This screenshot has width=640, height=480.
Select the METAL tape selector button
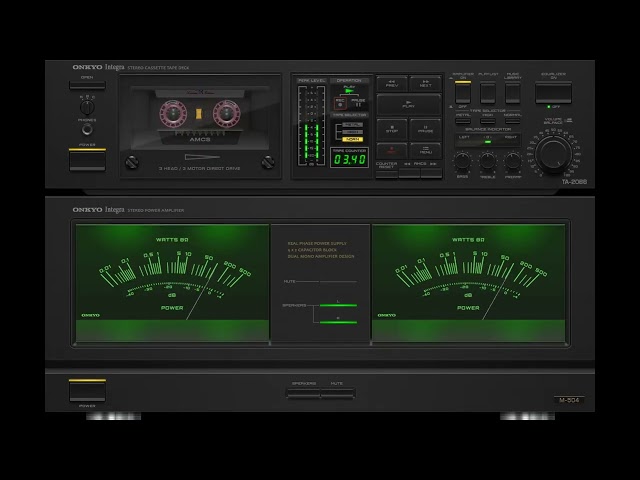coord(463,121)
